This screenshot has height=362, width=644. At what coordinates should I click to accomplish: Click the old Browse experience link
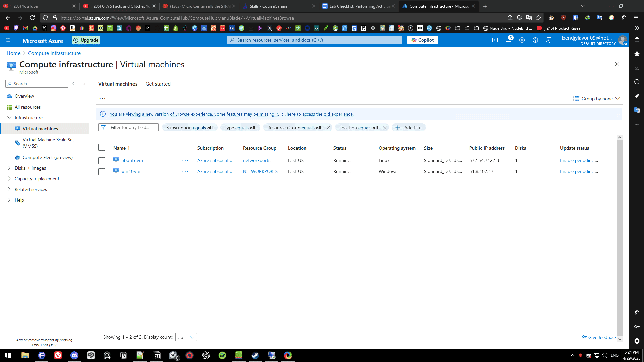click(232, 114)
